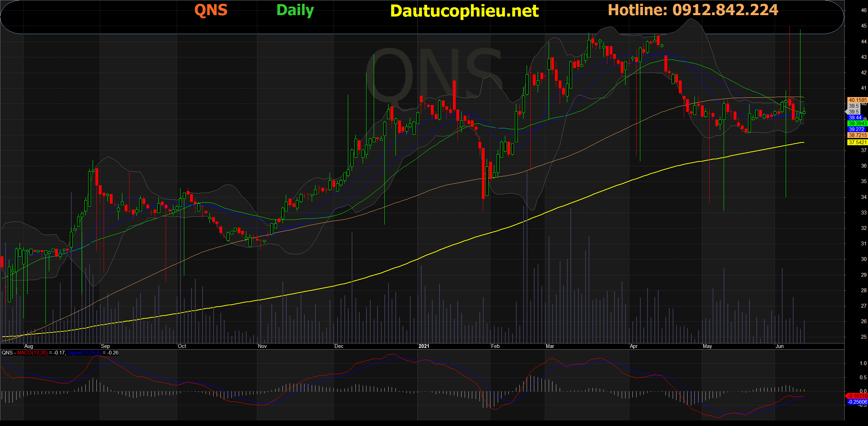The height and width of the screenshot is (426, 868).
Task: Click the orange QNS ticker title
Action: pos(211,10)
